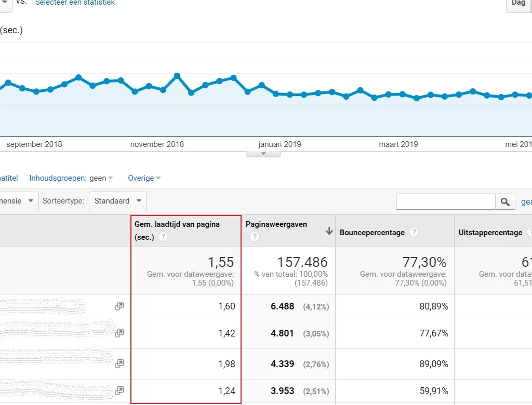Expand the Overige dropdown menu
This screenshot has width=532, height=405.
tap(144, 178)
